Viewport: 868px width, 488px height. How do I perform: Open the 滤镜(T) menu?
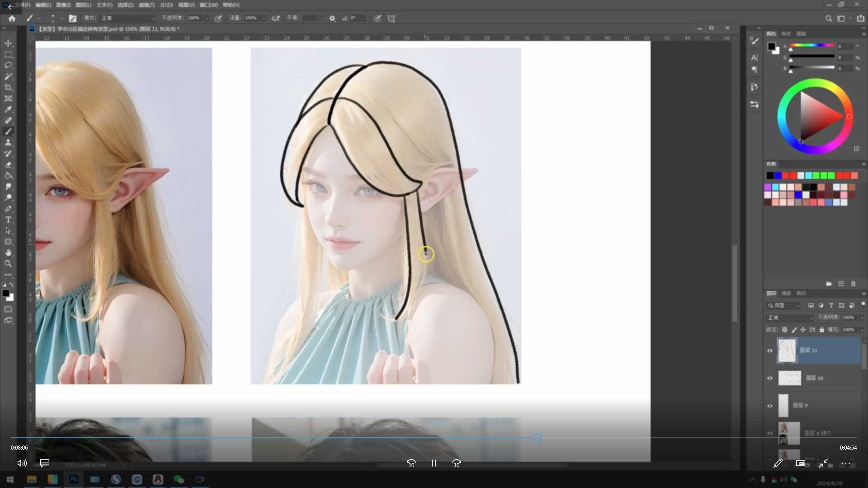point(146,5)
